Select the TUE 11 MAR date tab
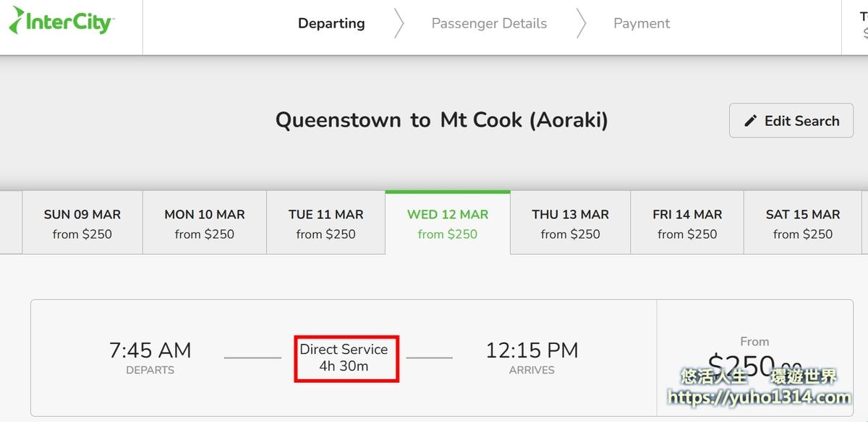Image resolution: width=868 pixels, height=422 pixels. click(x=326, y=223)
